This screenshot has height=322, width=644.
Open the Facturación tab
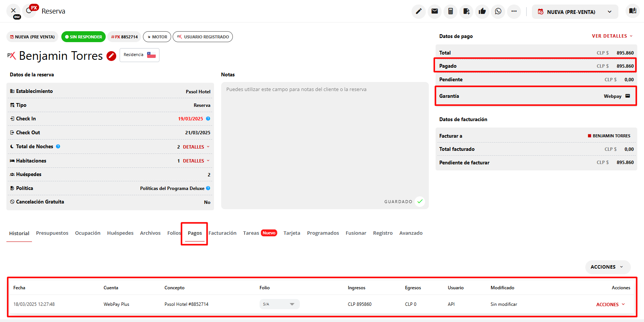point(223,233)
